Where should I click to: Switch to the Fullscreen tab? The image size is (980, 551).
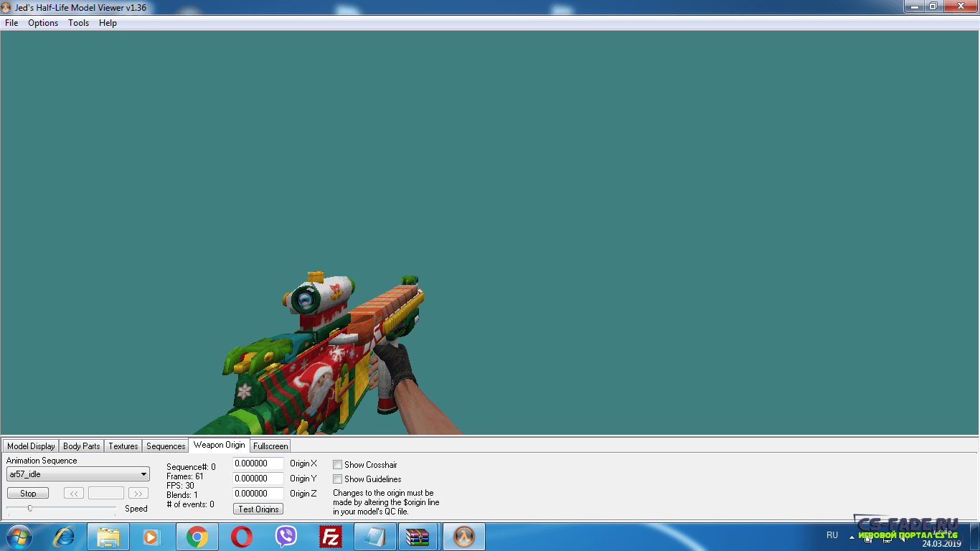pyautogui.click(x=270, y=446)
